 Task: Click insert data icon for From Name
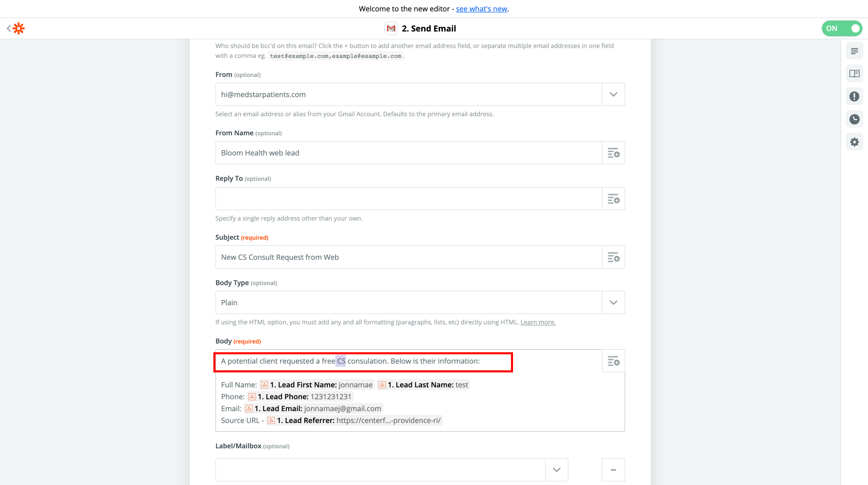(x=613, y=153)
